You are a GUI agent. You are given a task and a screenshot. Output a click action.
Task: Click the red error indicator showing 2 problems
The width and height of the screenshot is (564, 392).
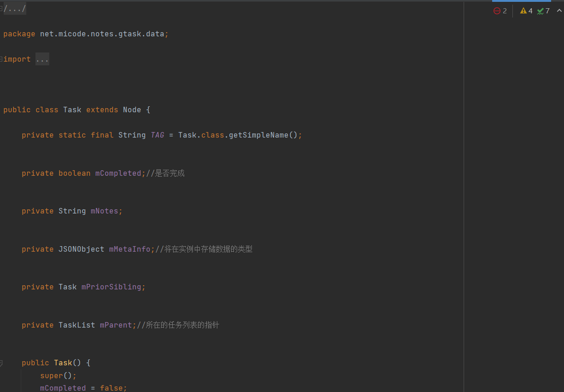click(x=500, y=11)
